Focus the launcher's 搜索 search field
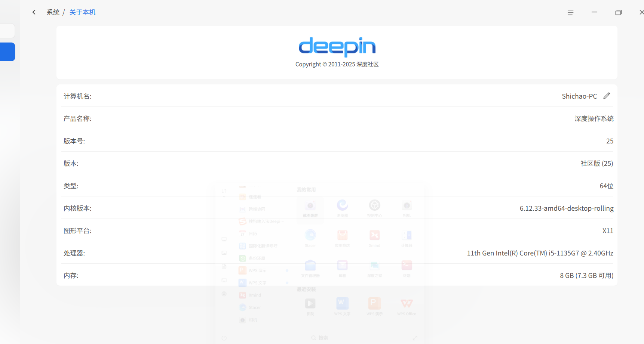644x344 pixels. pos(320,338)
